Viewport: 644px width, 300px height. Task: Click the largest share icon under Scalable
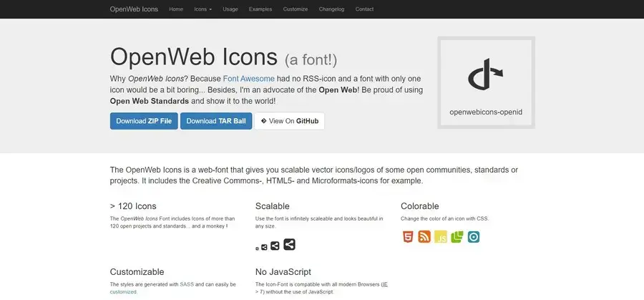point(289,244)
